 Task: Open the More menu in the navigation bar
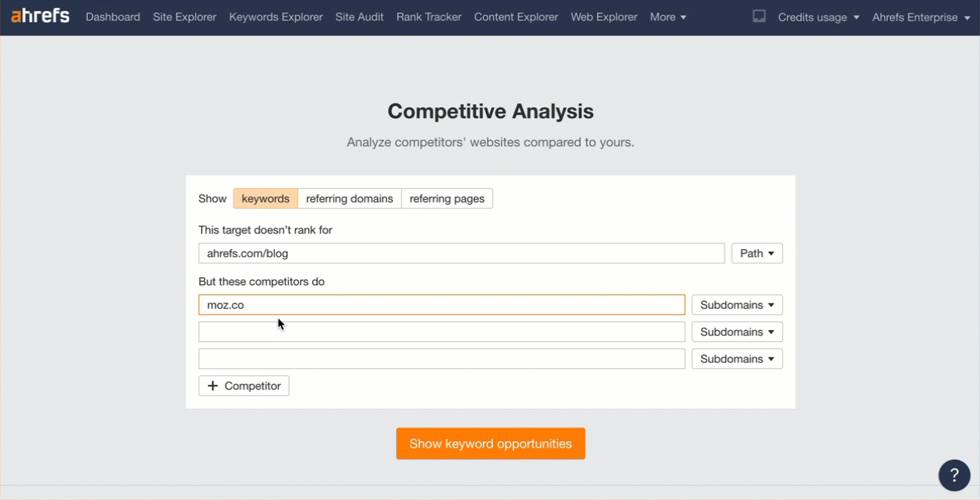coord(668,16)
